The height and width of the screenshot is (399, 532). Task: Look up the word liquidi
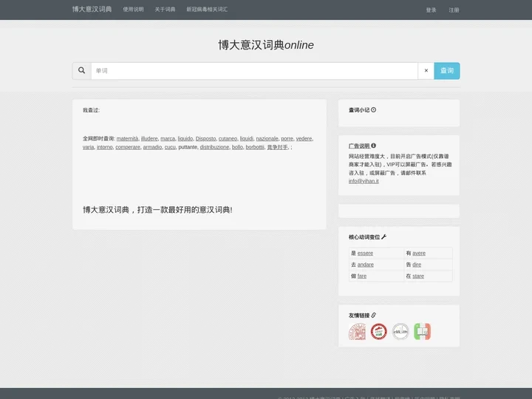click(247, 138)
